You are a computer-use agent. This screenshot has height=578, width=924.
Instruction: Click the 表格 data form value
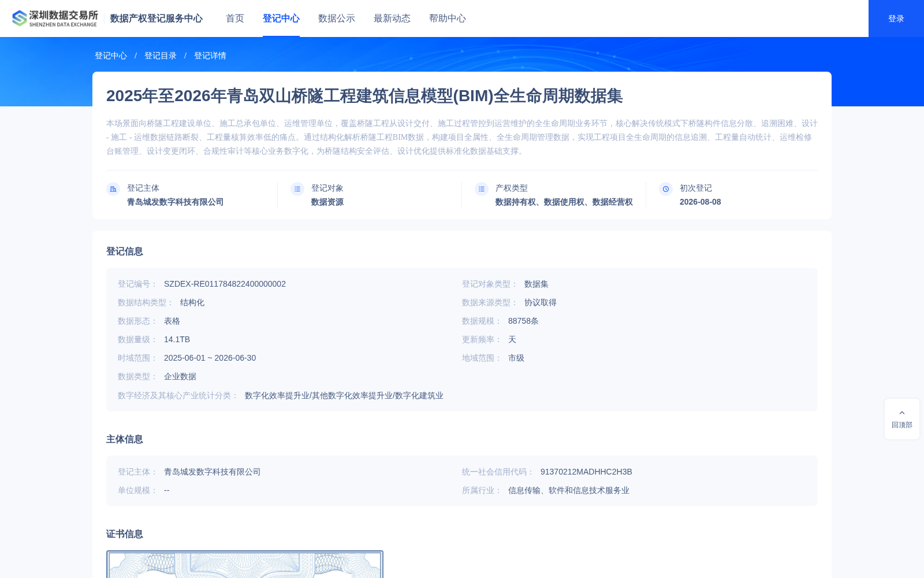172,321
